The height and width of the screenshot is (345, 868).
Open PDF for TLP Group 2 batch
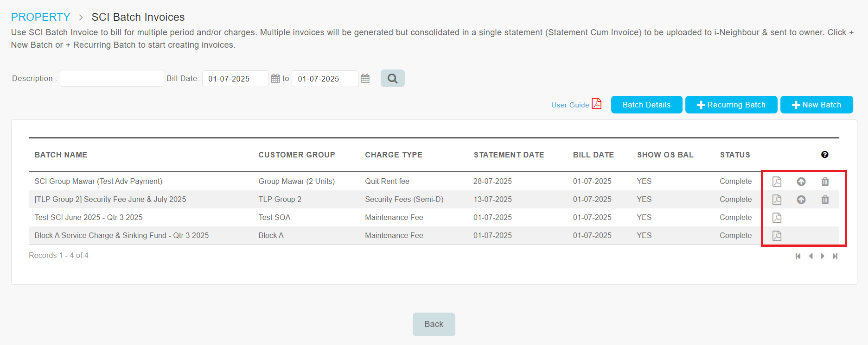click(777, 200)
